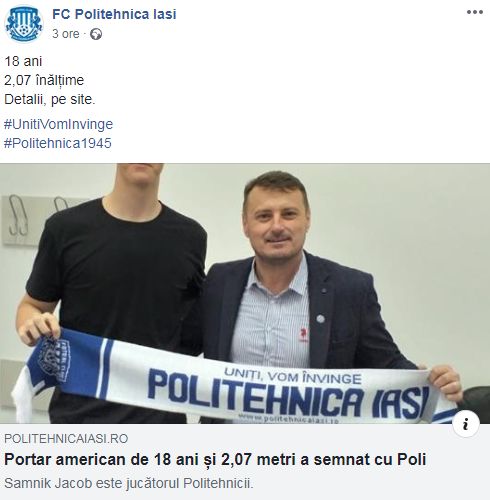Click the FC Politehnica Iasi crest avatar
490x500 pixels.
tap(24, 24)
